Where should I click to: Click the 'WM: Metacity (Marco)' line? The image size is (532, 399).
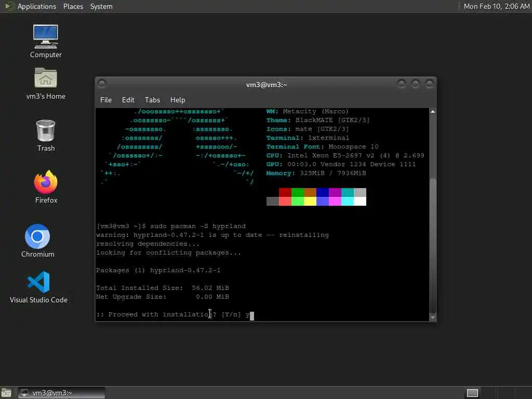tap(308, 111)
